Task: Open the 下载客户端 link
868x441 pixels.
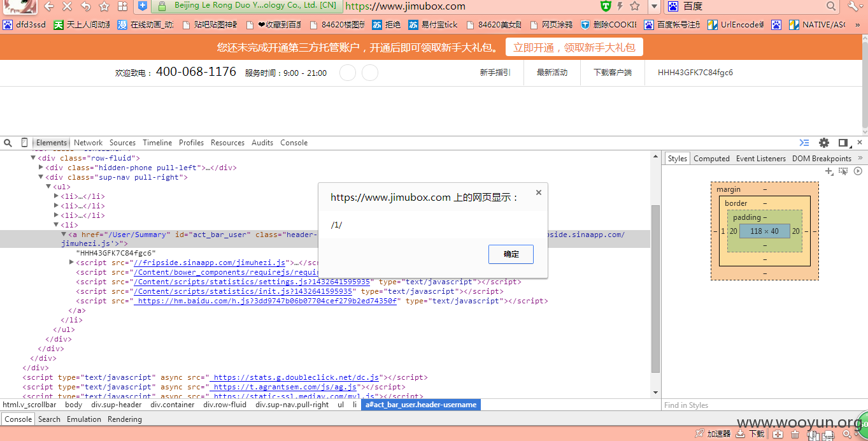Action: [613, 73]
